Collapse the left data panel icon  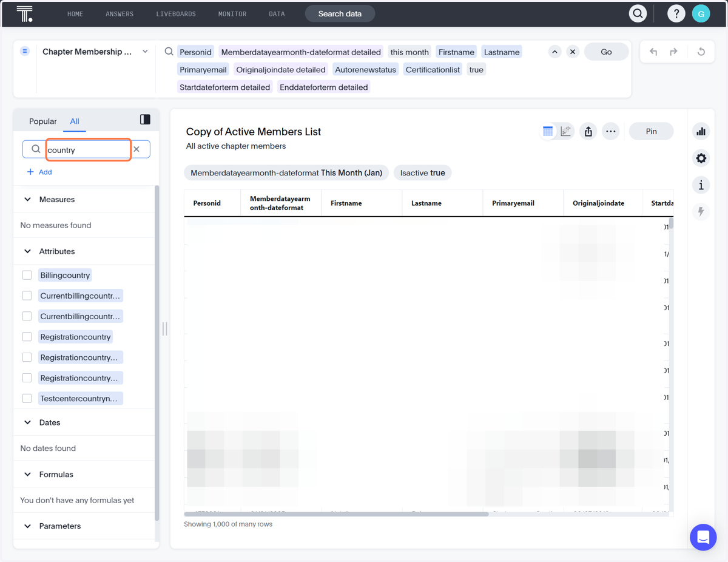point(145,120)
